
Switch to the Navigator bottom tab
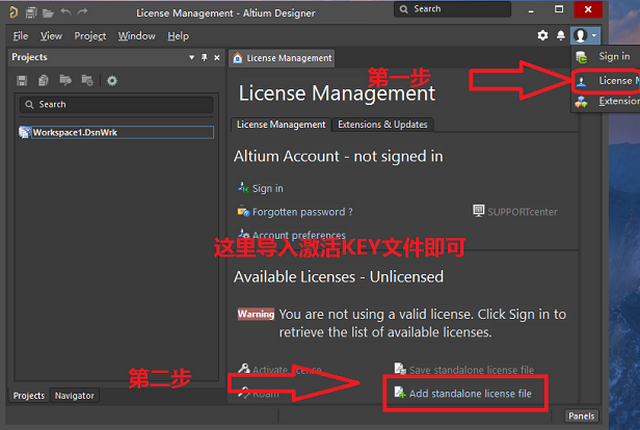(74, 396)
